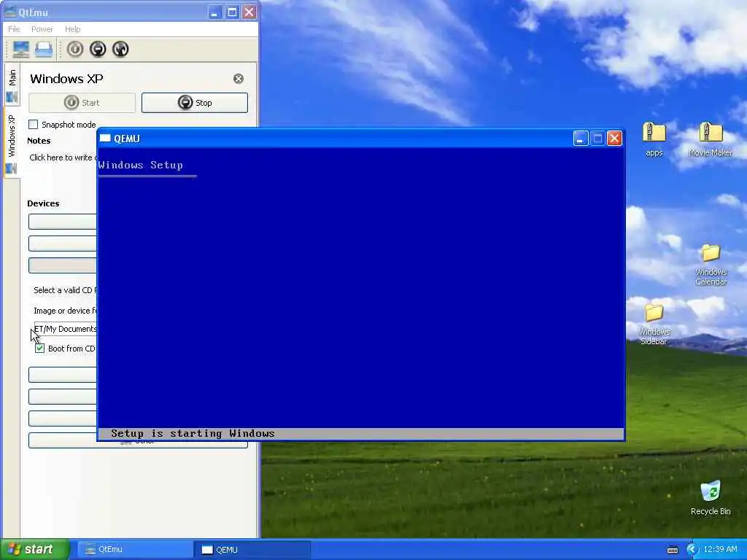Screen dimensions: 747x560
Task: Expand hidden tray icons arrow
Action: point(692,550)
